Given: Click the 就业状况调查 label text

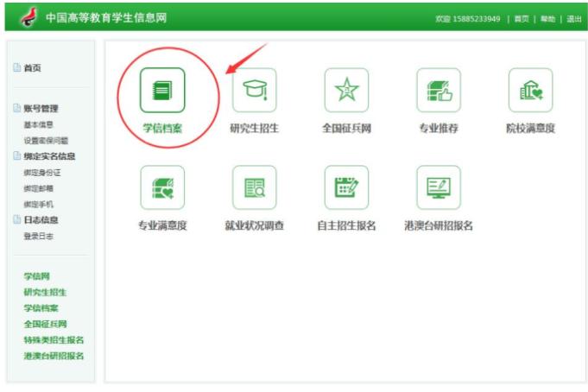Looking at the screenshot, I should [x=254, y=225].
